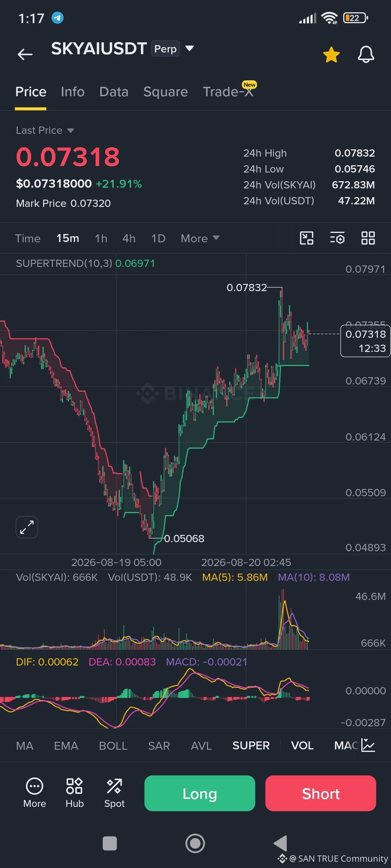Open the Trade-X tab

(228, 92)
